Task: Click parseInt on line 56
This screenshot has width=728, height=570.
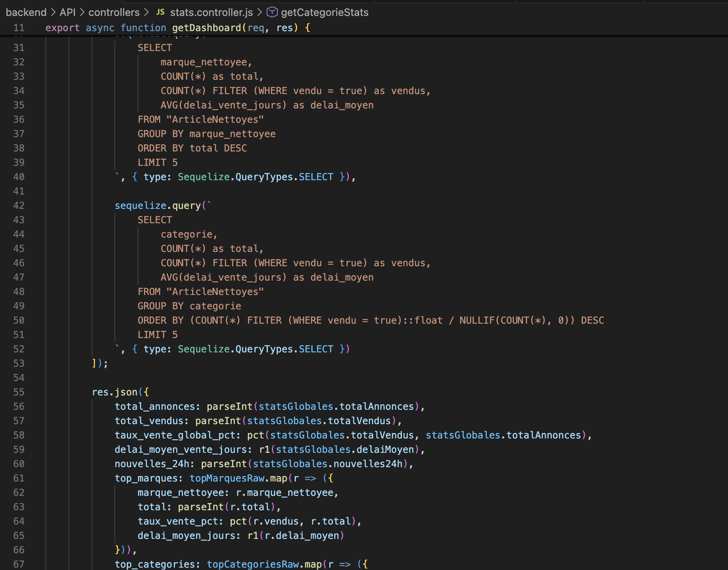Action: tap(230, 406)
